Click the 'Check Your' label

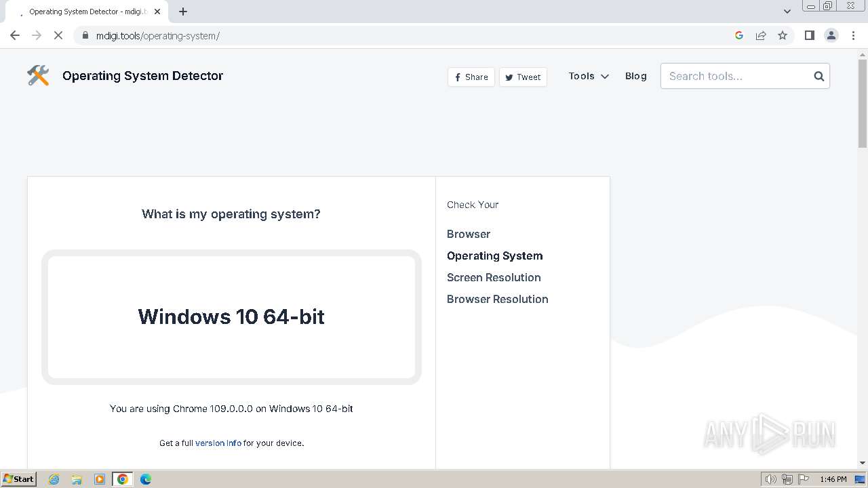click(x=473, y=205)
